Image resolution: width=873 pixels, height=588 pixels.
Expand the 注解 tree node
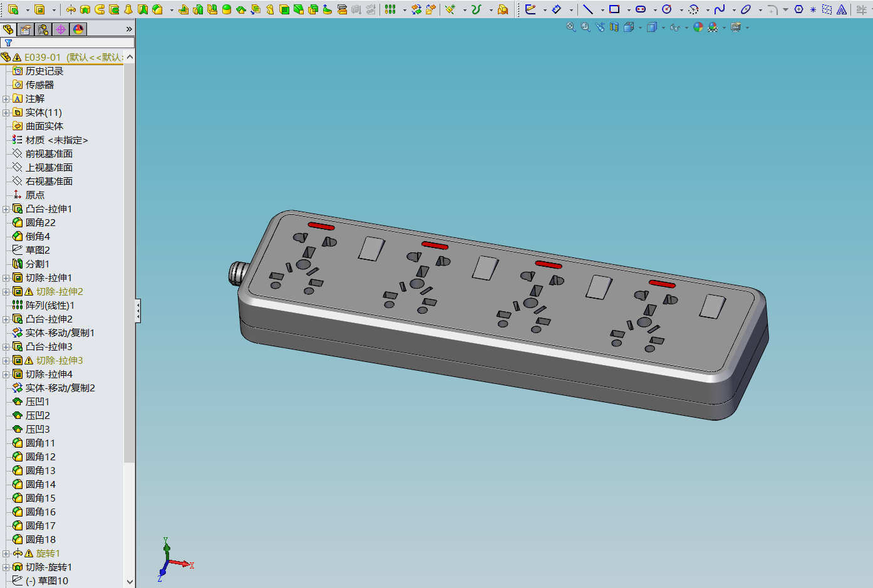tap(6, 99)
